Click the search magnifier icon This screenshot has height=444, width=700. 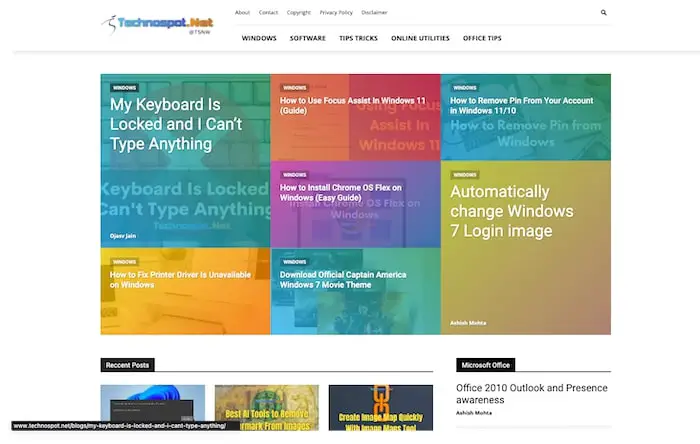click(604, 12)
